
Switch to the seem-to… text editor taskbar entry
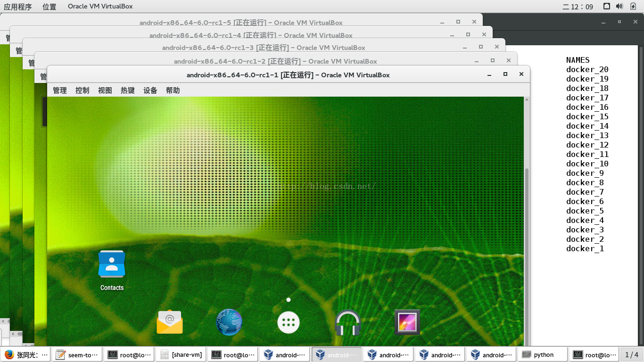click(x=78, y=354)
